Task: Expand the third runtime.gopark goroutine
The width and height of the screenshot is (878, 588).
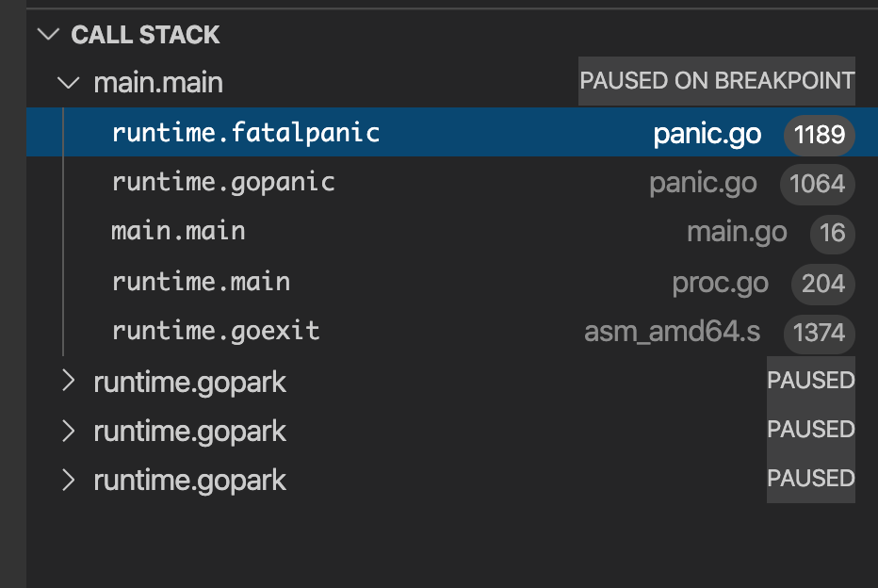Action: [x=67, y=480]
